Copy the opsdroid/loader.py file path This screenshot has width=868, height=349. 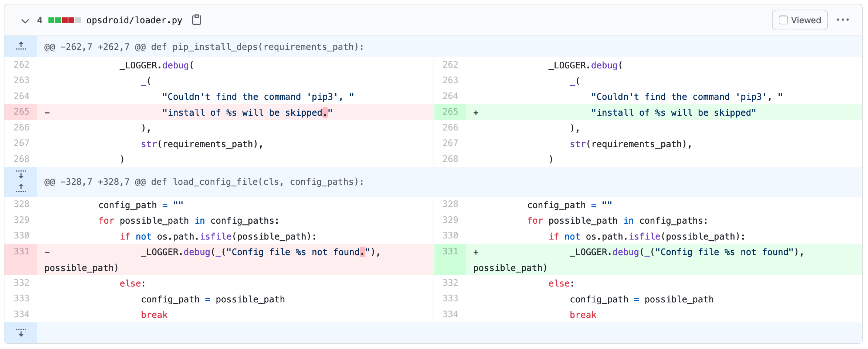pyautogui.click(x=197, y=20)
